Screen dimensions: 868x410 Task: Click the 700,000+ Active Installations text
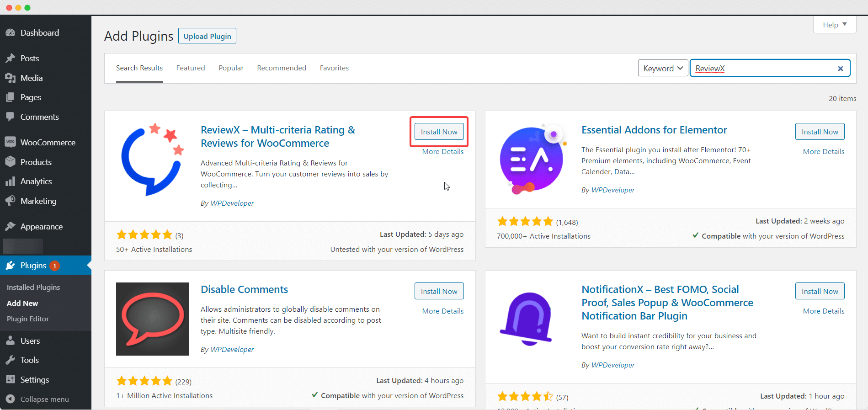point(543,236)
